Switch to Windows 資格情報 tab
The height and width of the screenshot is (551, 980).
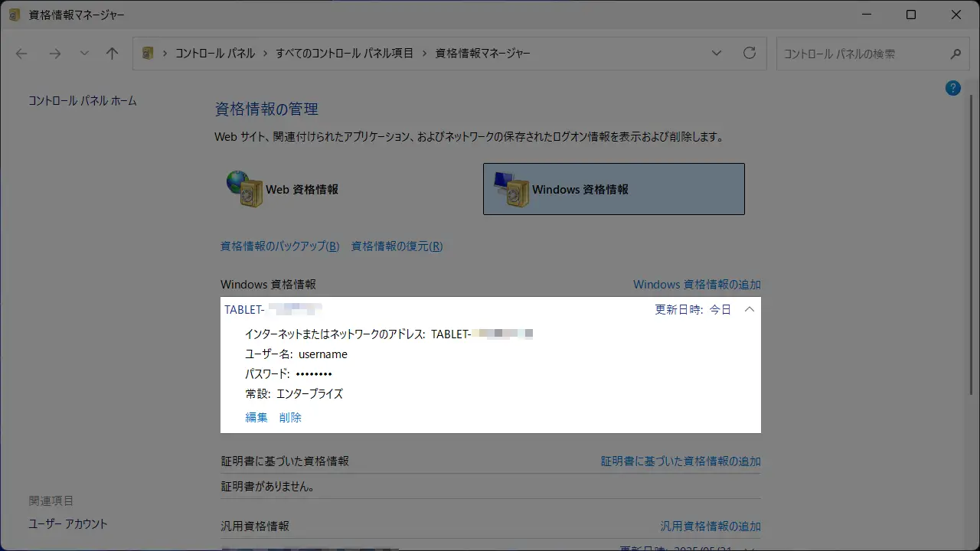pyautogui.click(x=613, y=189)
